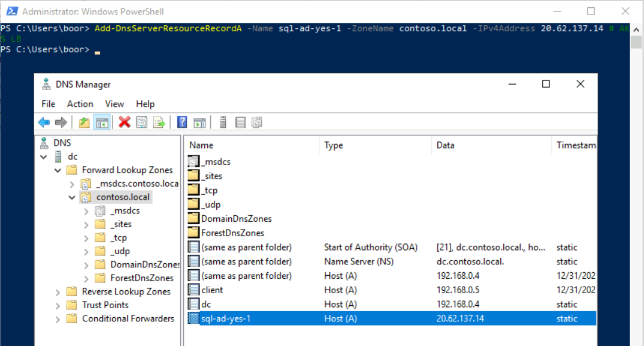Image resolution: width=644 pixels, height=346 pixels.
Task: Expand the Reverse Lookup Zones node
Action: [58, 292]
